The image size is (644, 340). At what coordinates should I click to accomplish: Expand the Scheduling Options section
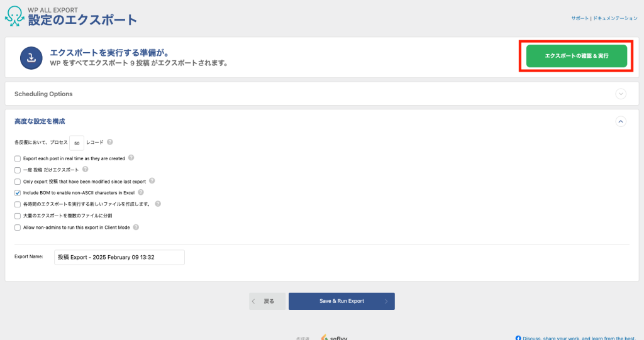(621, 94)
